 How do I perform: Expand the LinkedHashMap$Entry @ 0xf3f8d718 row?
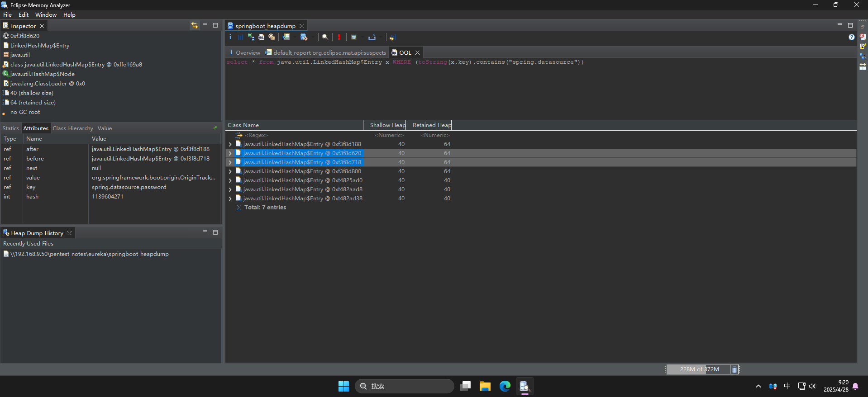click(x=230, y=162)
